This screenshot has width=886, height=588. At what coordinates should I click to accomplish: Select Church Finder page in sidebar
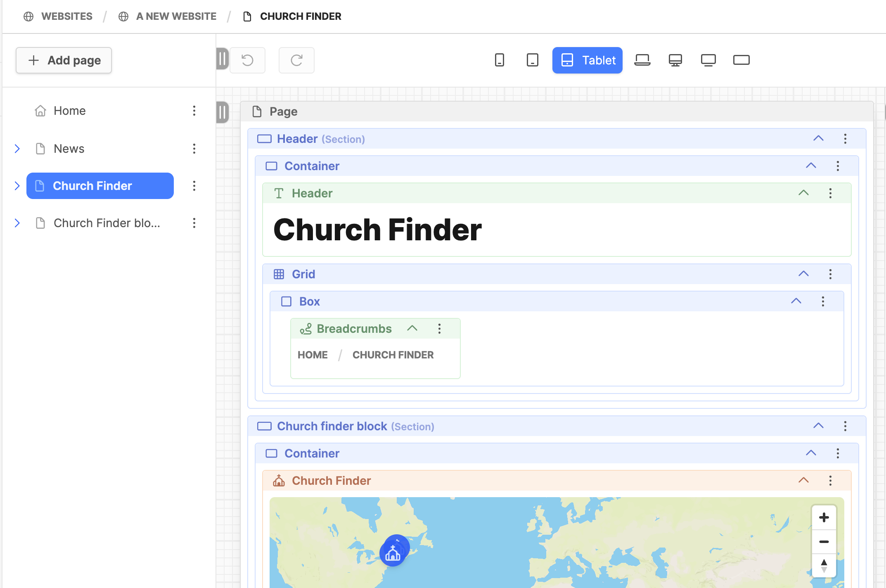[100, 186]
